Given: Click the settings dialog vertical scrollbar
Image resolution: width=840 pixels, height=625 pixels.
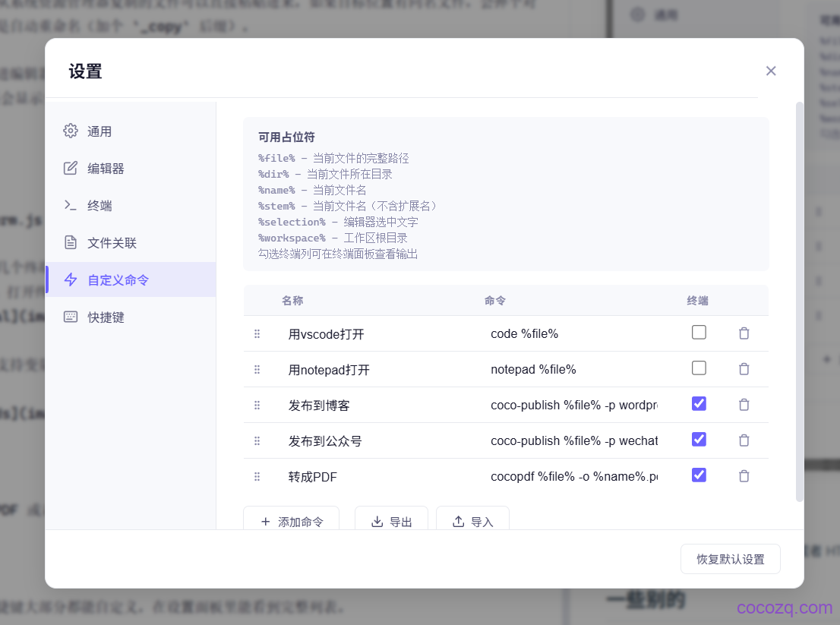Looking at the screenshot, I should [x=799, y=301].
